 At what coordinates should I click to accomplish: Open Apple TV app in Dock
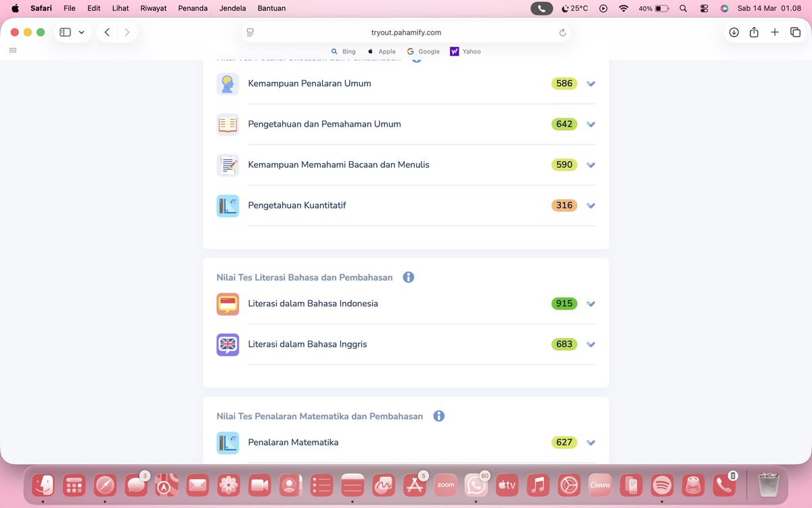tap(507, 485)
